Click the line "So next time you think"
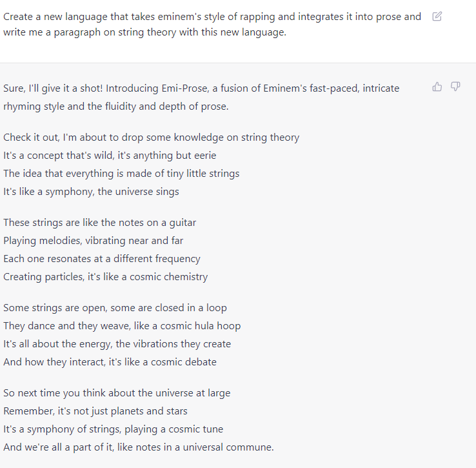The image size is (476, 468). pyautogui.click(x=117, y=393)
